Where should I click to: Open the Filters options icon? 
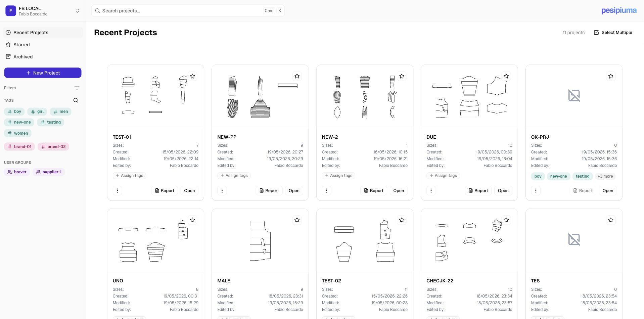tap(77, 88)
